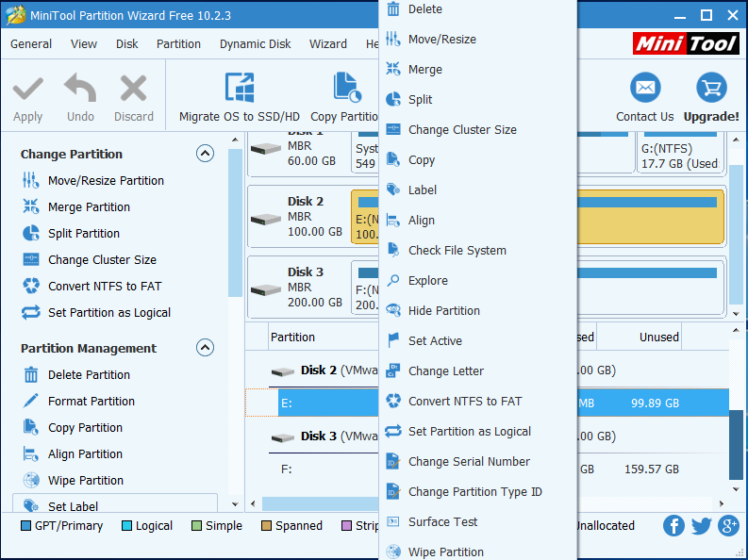Open the Twitter icon
The width and height of the screenshot is (748, 560).
pos(701,526)
